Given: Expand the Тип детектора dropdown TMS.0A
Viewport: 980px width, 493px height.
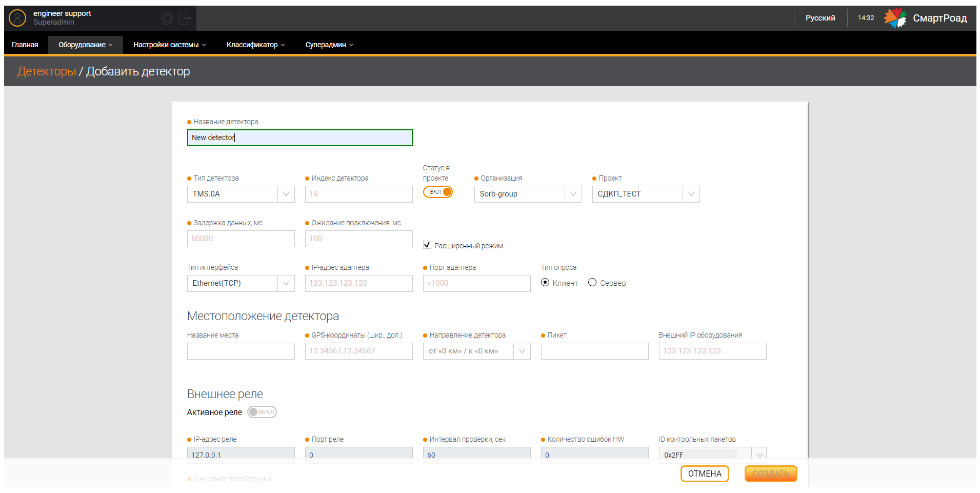Looking at the screenshot, I should point(241,194).
